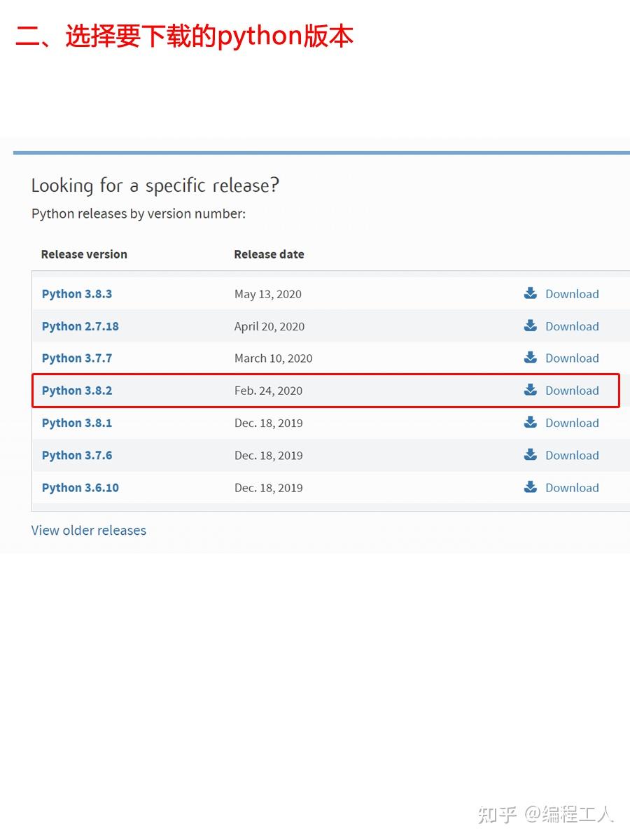Click download icon for Python 3.8.1
This screenshot has width=630, height=840.
[531, 422]
